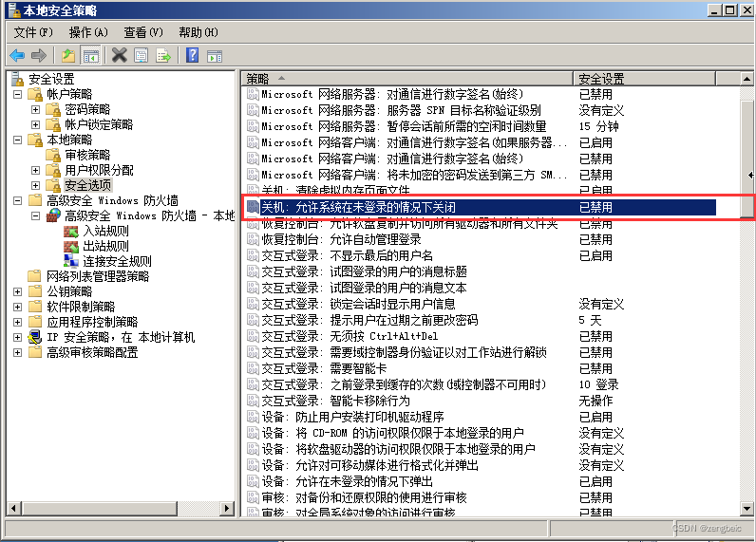
Task: Click the tree pane scroll right arrow
Action: (x=227, y=508)
